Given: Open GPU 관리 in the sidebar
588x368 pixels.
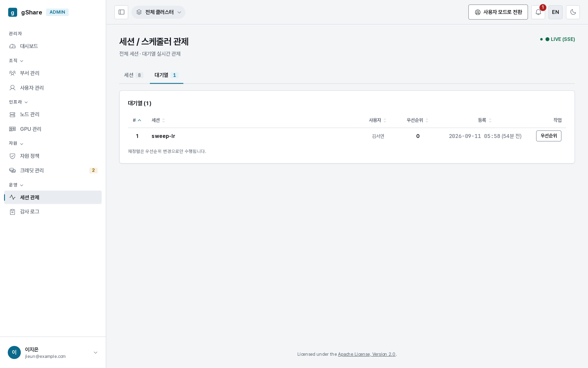Looking at the screenshot, I should (53, 129).
